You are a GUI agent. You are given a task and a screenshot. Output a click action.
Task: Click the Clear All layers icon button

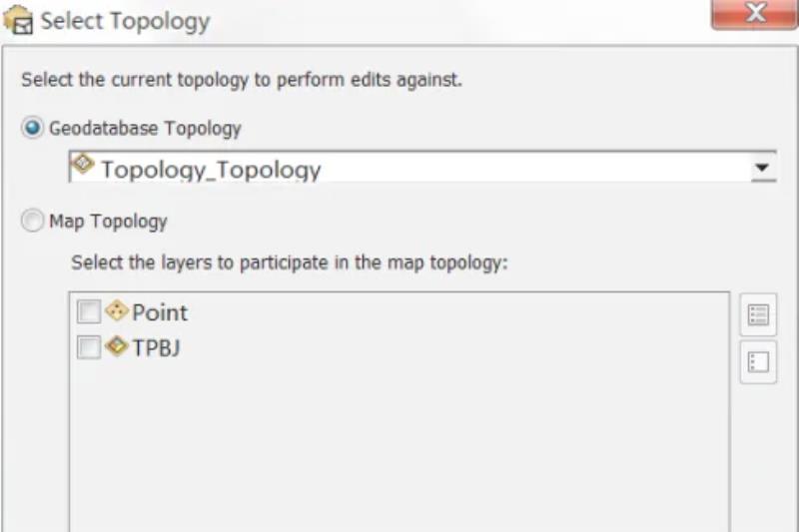(758, 362)
